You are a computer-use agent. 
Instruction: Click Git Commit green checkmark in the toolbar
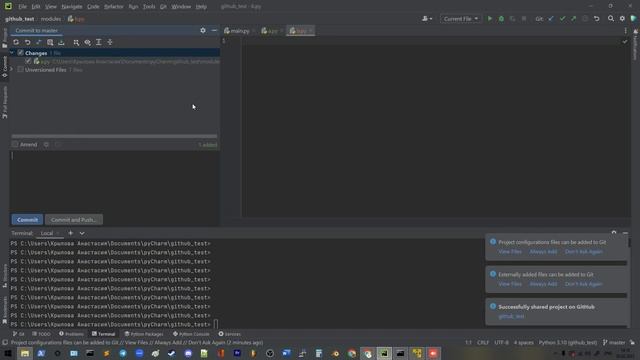pyautogui.click(x=562, y=19)
